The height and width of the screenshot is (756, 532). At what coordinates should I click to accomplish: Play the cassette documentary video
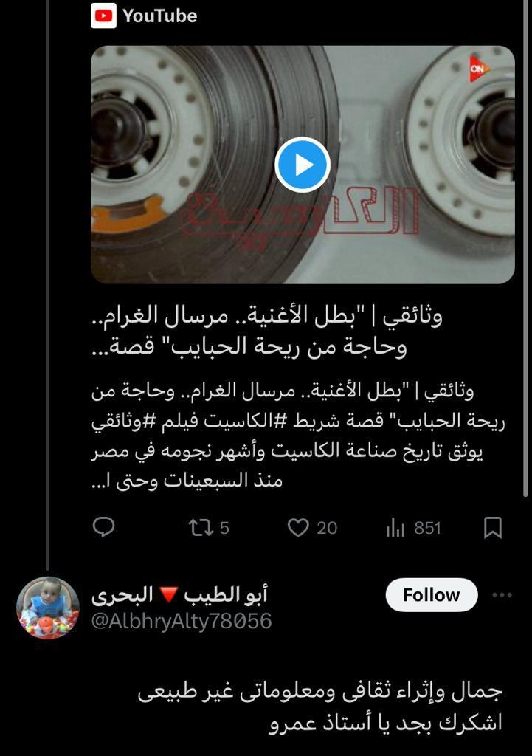click(x=302, y=165)
